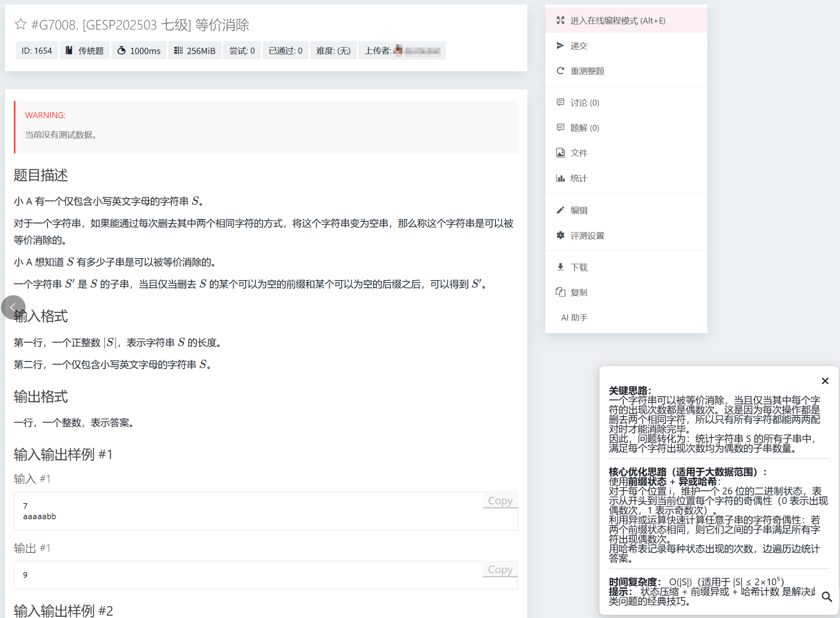Click the magnifier icon in AI panel
This screenshot has height=618, width=840.
[826, 597]
